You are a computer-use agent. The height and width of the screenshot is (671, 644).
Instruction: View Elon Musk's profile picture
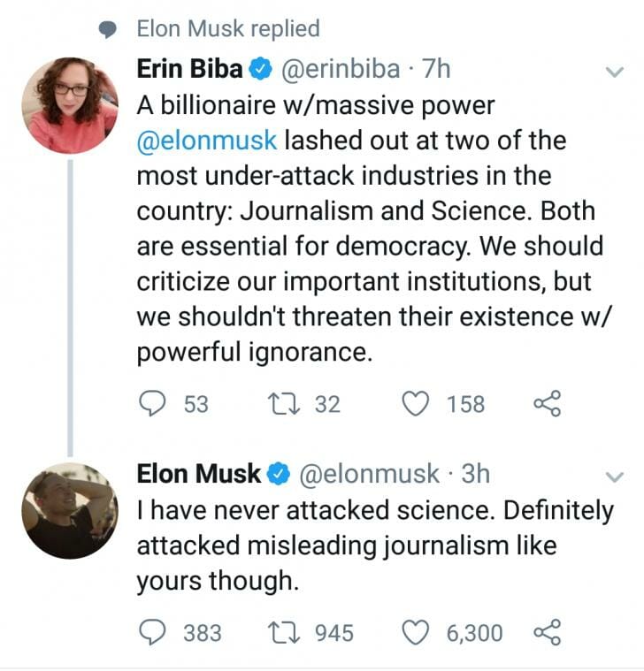click(x=70, y=510)
